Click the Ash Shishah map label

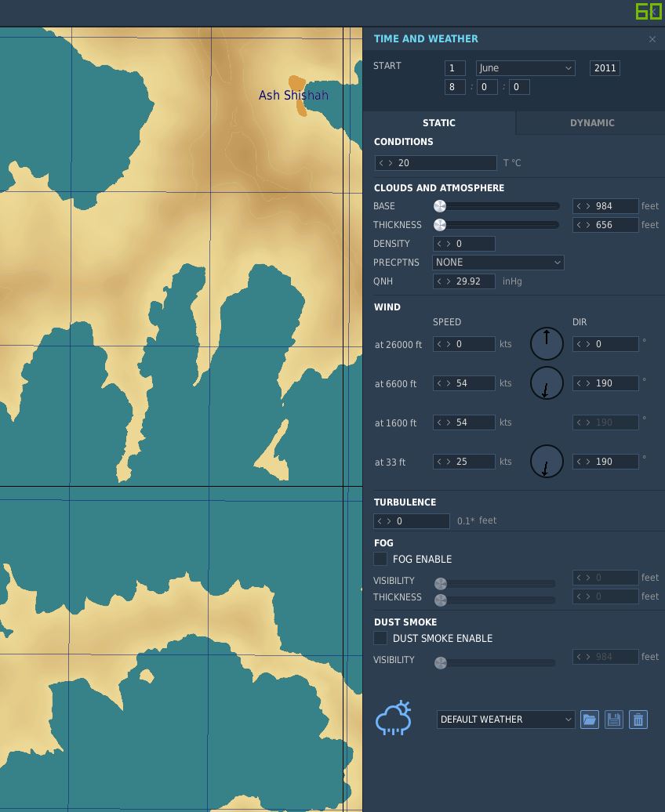click(293, 96)
